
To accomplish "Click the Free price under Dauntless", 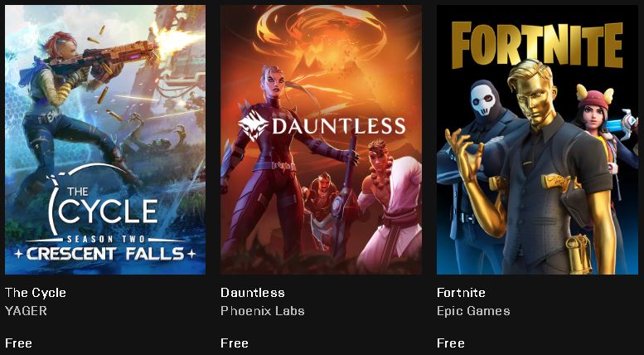I will point(234,343).
